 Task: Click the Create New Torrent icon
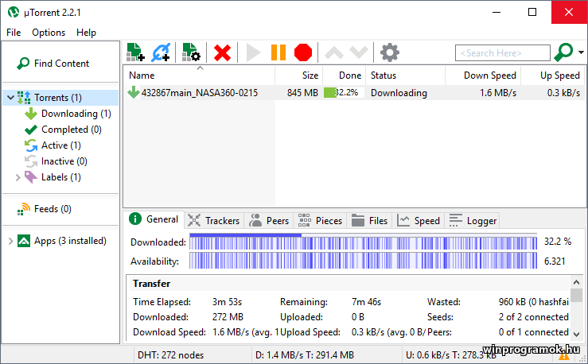click(191, 52)
